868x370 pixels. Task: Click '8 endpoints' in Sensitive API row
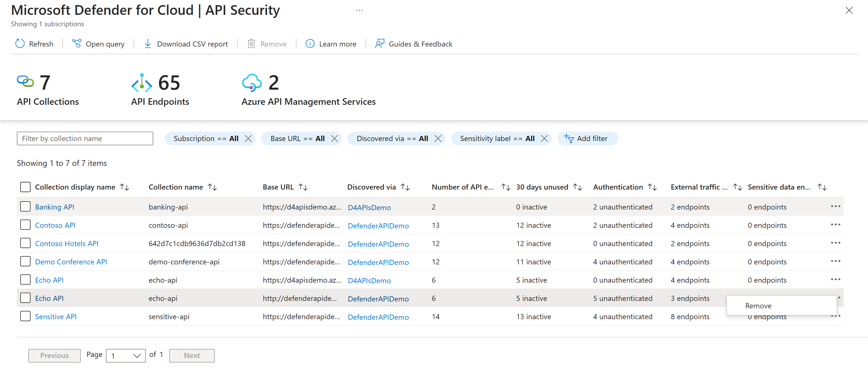coord(690,316)
